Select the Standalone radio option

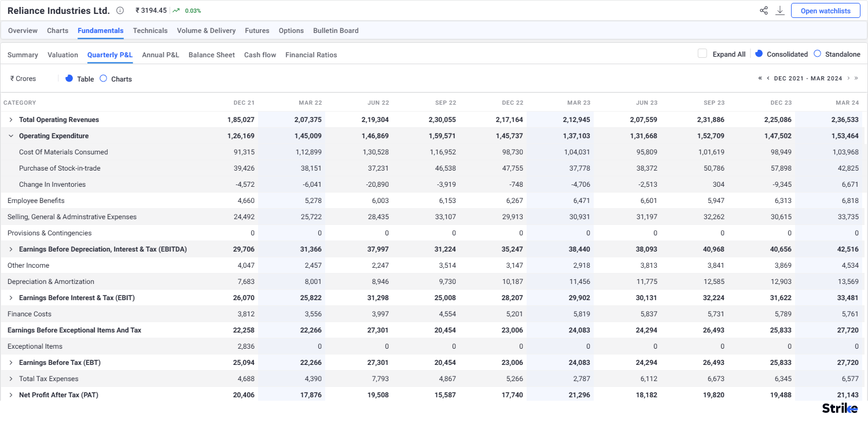coord(817,53)
